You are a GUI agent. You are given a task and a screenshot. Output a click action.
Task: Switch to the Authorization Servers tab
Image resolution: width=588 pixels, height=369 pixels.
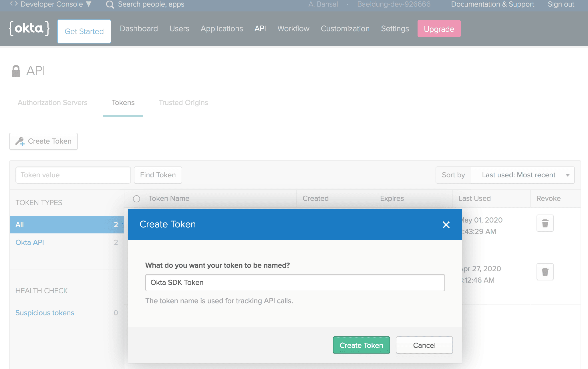coord(53,103)
